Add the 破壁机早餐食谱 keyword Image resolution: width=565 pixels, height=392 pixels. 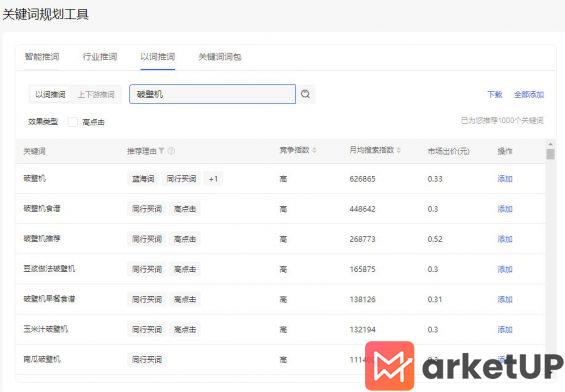pyautogui.click(x=505, y=299)
